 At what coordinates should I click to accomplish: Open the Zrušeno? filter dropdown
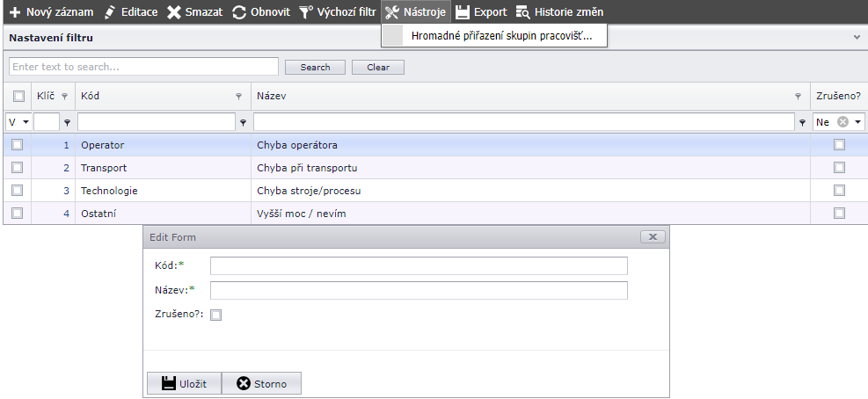pyautogui.click(x=858, y=122)
